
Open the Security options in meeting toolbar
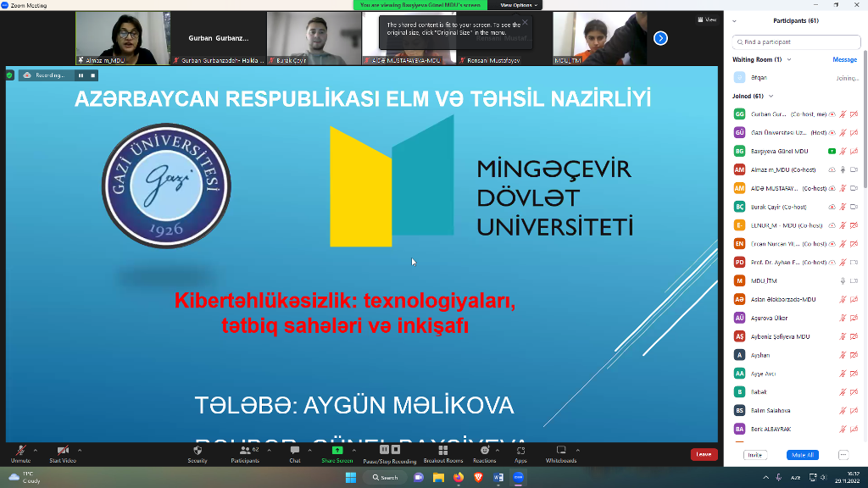pyautogui.click(x=198, y=453)
